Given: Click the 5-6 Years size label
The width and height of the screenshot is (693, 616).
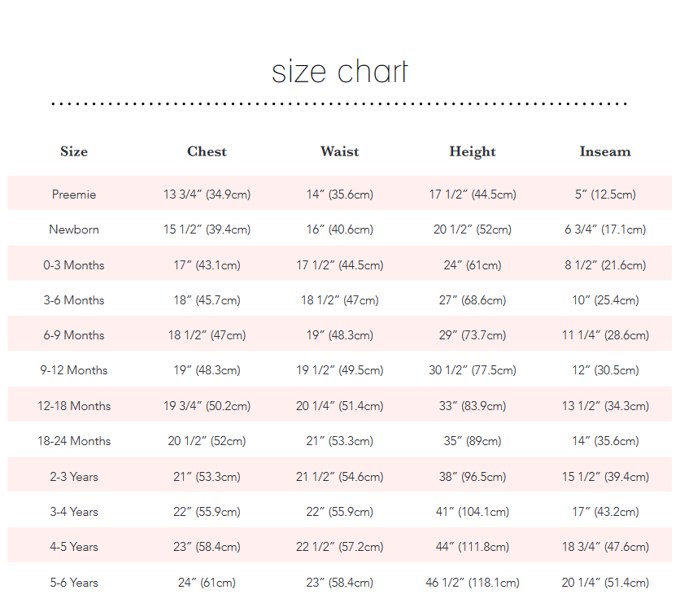Looking at the screenshot, I should coord(74,583).
